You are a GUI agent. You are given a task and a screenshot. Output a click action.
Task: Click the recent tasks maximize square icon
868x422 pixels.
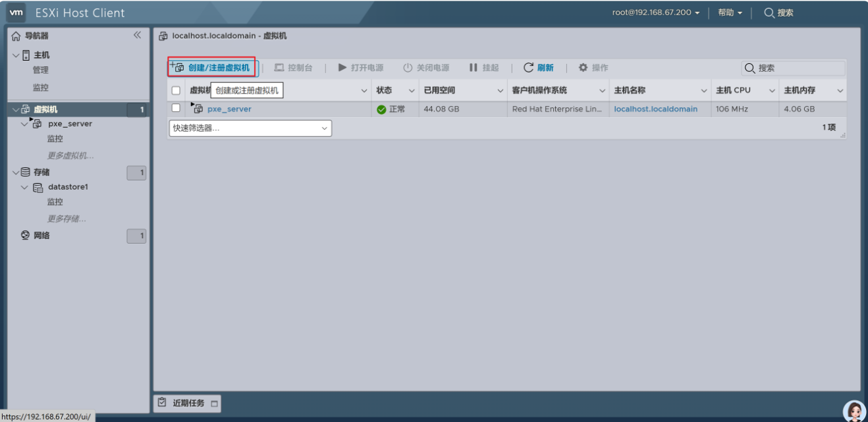pos(215,404)
